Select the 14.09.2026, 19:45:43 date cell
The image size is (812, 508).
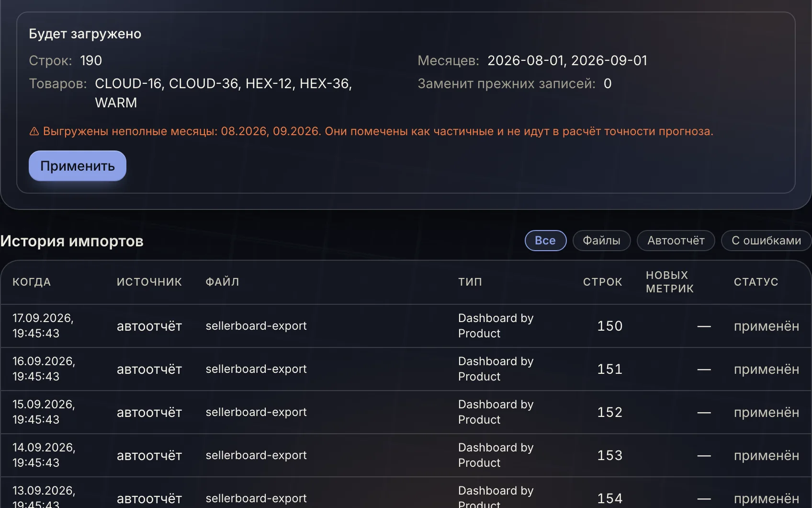44,455
